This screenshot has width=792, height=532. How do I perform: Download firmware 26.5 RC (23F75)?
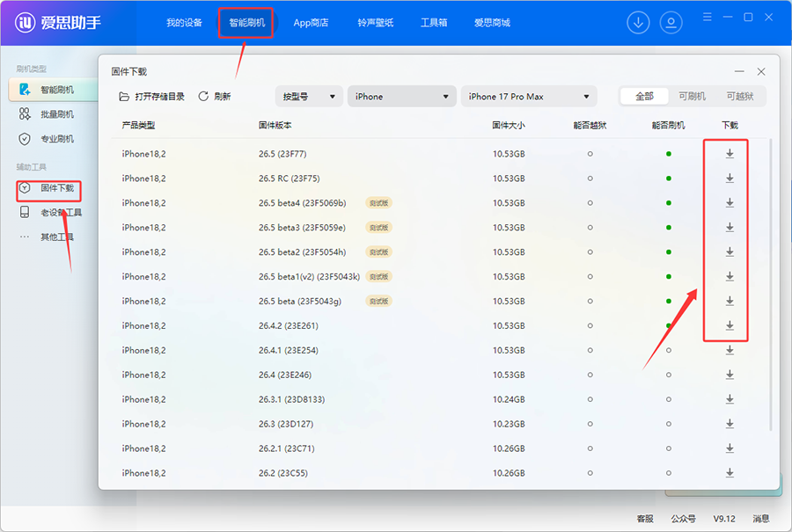click(x=730, y=179)
